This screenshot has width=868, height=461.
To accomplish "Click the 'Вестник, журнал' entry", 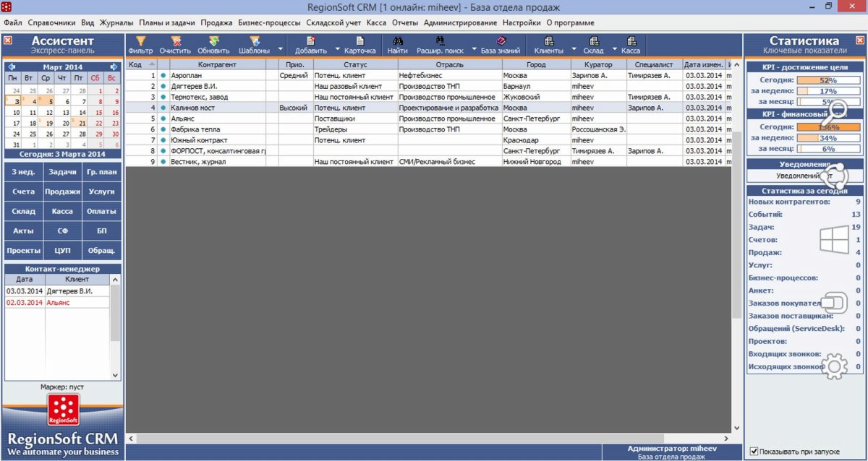I will coord(198,162).
